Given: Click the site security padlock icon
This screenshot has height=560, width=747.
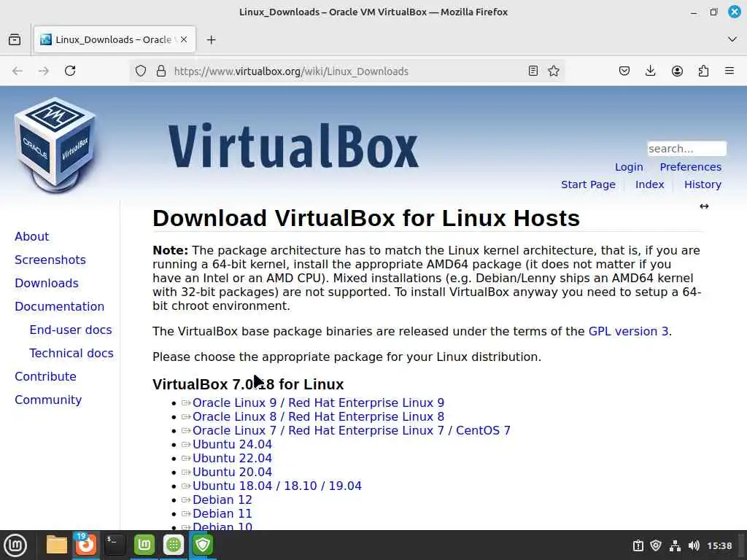Looking at the screenshot, I should 161,71.
